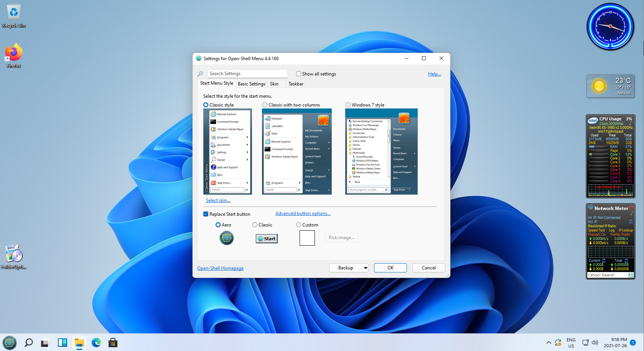
Task: Open Microsoft Store from the taskbar
Action: (x=113, y=343)
